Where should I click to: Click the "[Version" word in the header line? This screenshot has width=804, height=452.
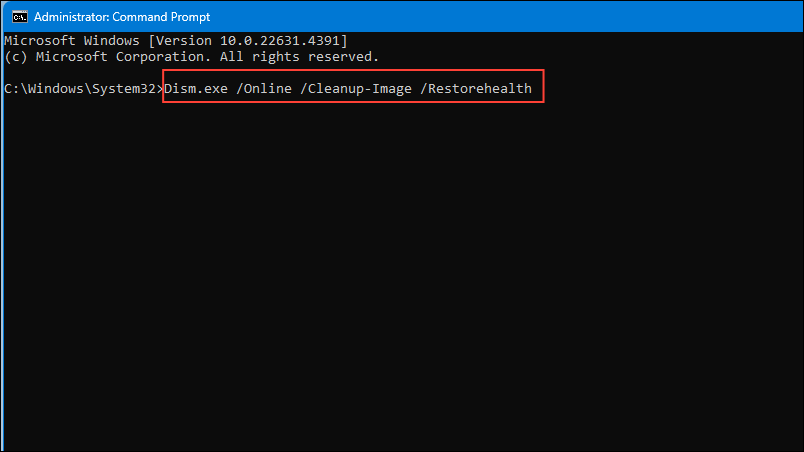click(179, 40)
